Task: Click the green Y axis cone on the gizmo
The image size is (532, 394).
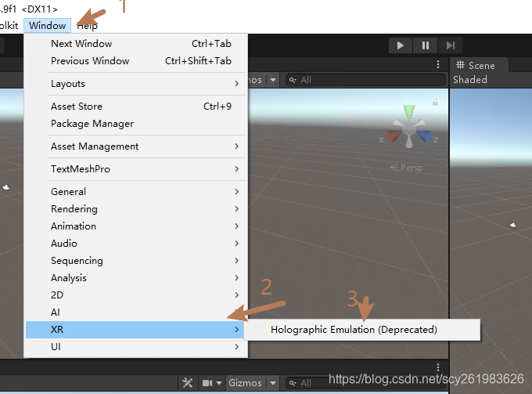Action: 409,113
